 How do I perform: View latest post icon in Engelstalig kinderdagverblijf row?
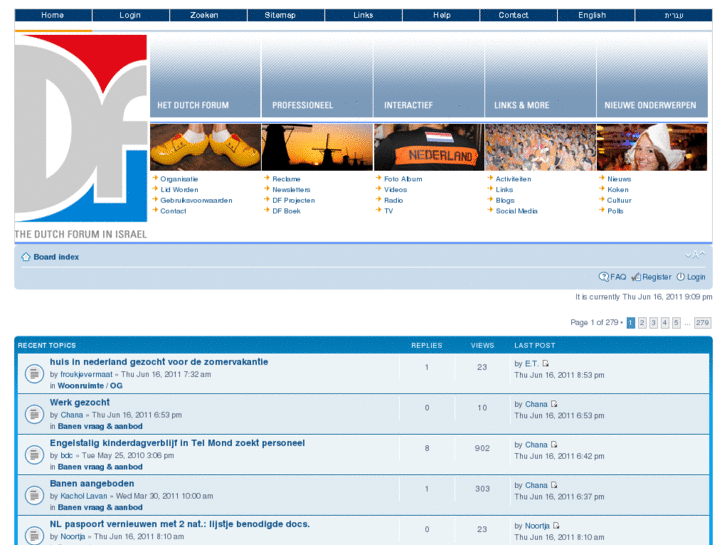[554, 444]
